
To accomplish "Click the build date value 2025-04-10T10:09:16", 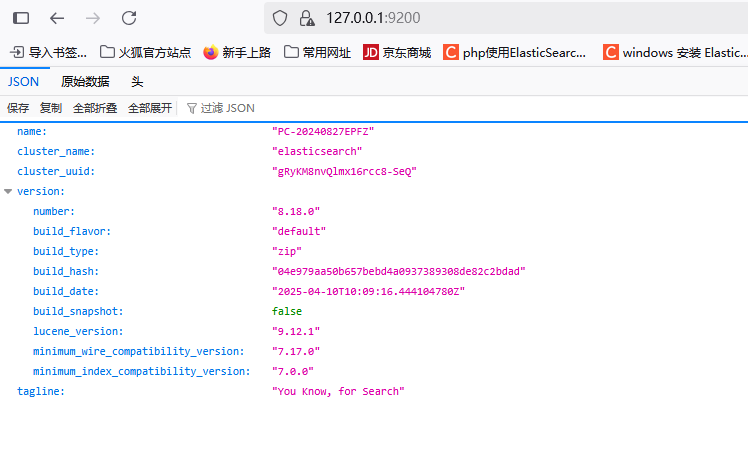I will tap(368, 291).
